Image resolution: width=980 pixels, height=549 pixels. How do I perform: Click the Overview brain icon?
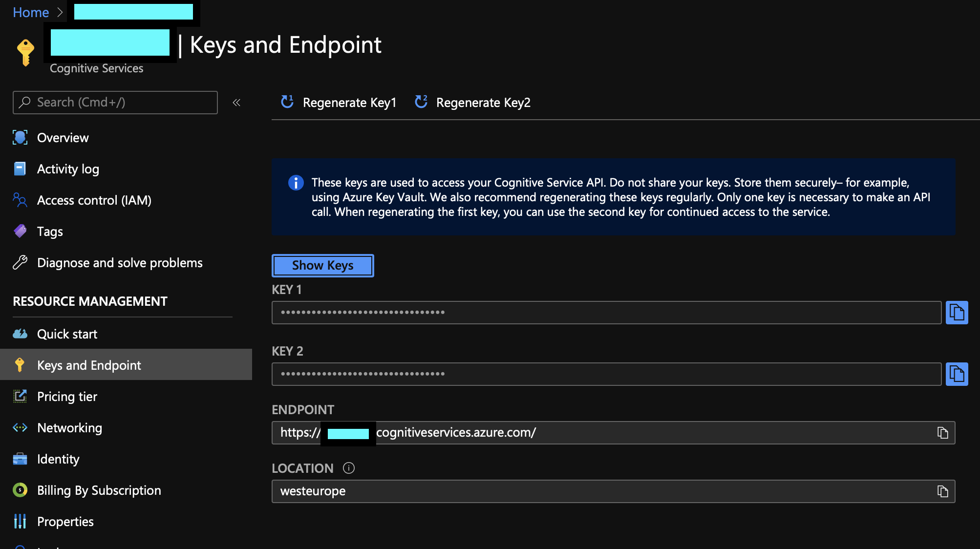click(x=20, y=138)
